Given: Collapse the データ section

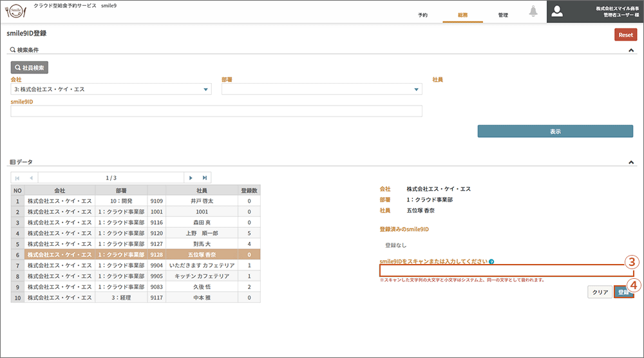Looking at the screenshot, I should (631, 162).
